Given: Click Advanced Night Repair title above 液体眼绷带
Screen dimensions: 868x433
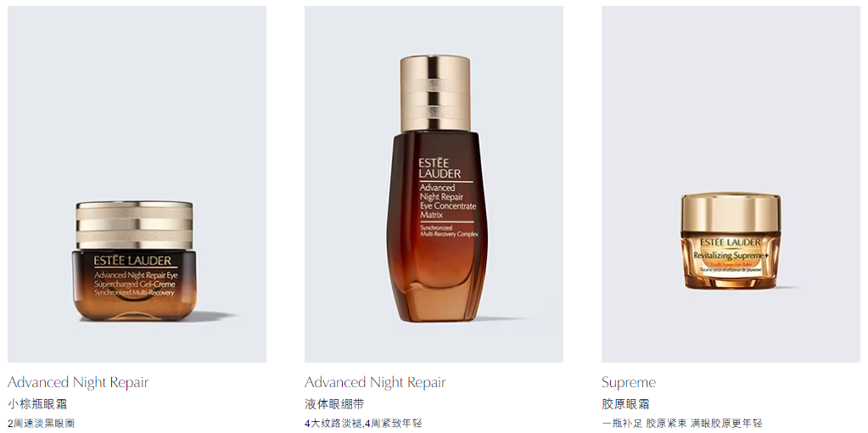Looking at the screenshot, I should pyautogui.click(x=375, y=382).
